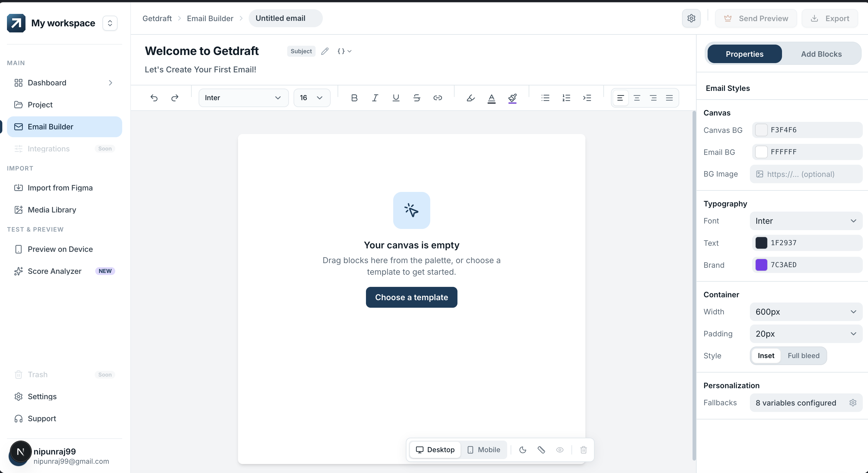The image size is (868, 473).
Task: Open the font size 16 dropdown
Action: click(312, 98)
